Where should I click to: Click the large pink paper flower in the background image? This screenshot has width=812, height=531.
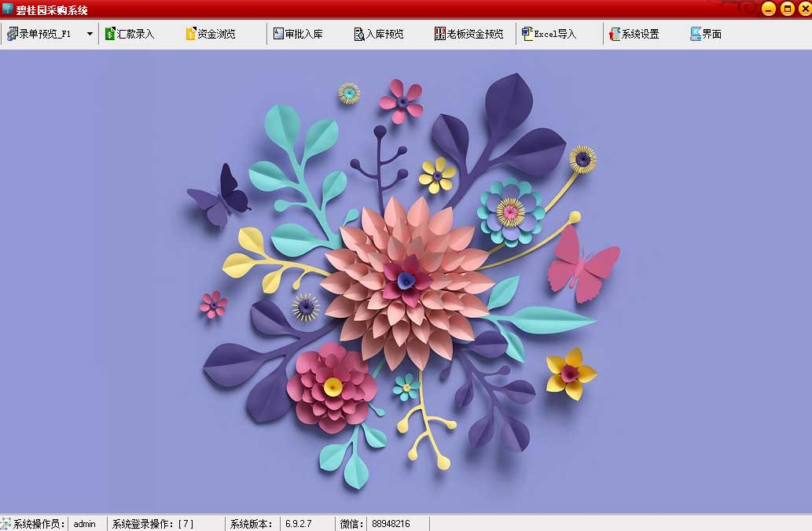406,282
